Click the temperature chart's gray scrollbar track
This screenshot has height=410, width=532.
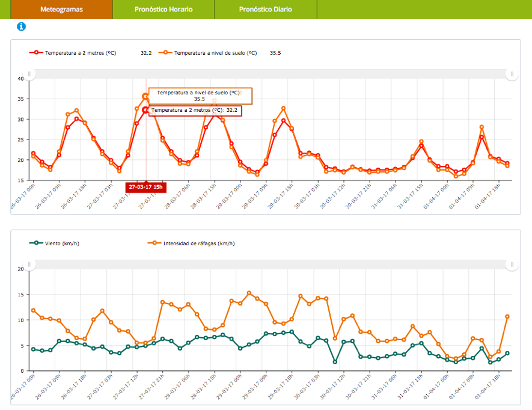[x=271, y=74]
